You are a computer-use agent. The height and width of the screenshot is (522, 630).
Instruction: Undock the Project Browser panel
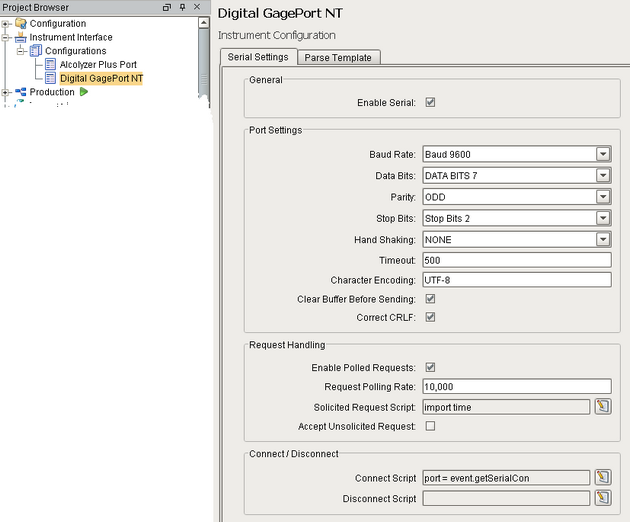pyautogui.click(x=167, y=7)
